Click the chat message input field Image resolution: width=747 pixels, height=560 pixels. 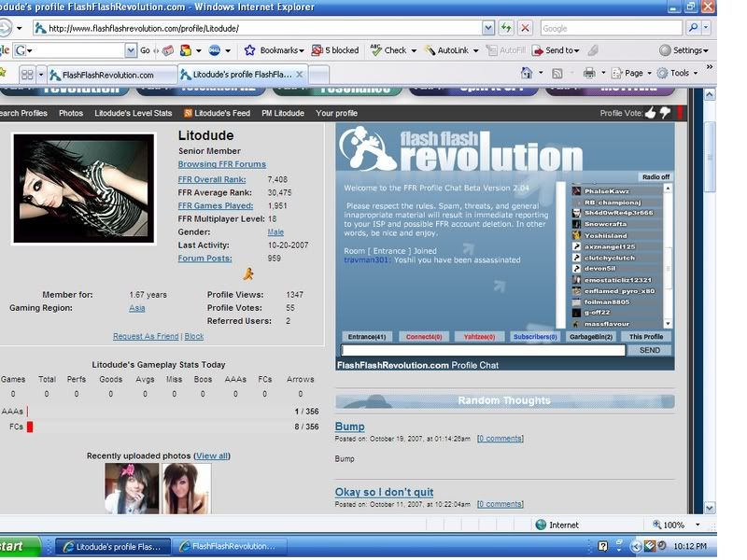coord(483,350)
